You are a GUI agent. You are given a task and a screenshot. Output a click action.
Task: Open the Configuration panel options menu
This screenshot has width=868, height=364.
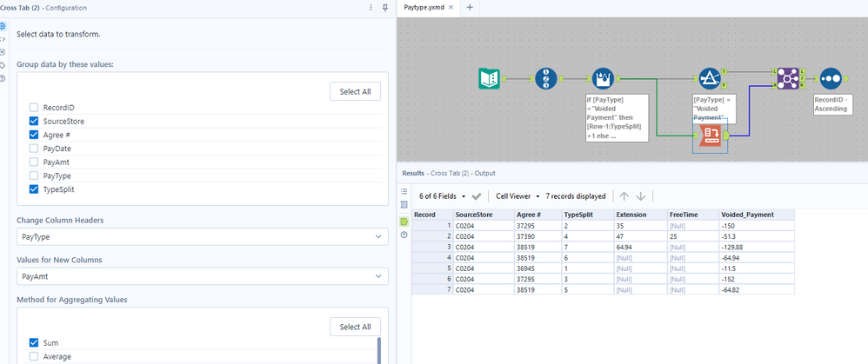371,8
